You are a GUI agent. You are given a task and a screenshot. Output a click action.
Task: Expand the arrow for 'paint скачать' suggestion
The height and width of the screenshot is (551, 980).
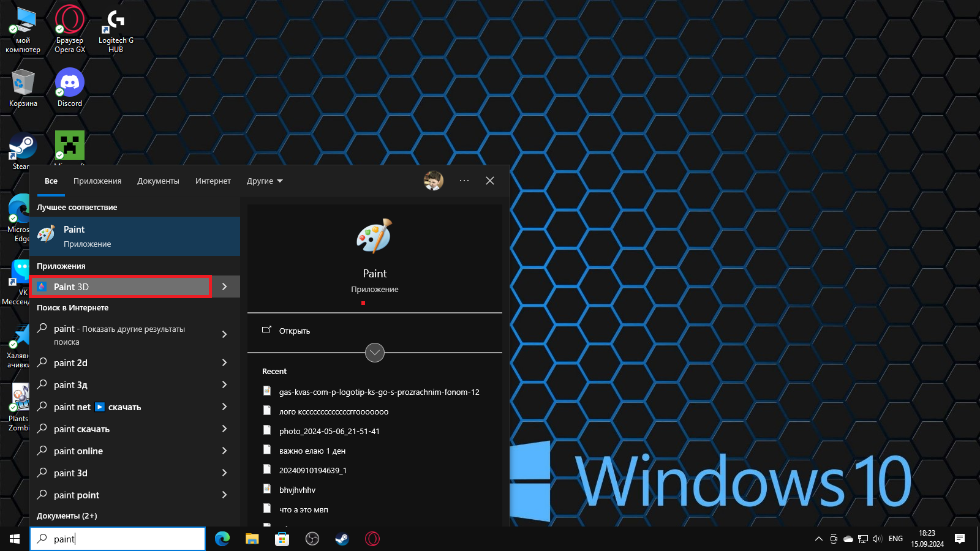click(225, 429)
